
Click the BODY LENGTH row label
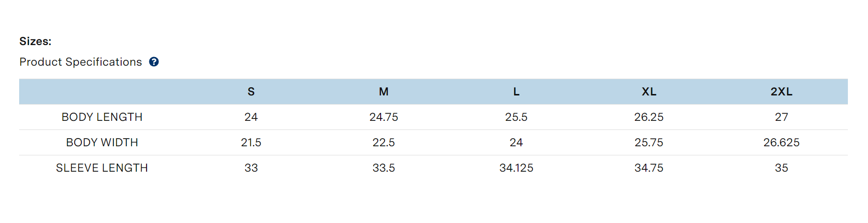click(x=102, y=117)
